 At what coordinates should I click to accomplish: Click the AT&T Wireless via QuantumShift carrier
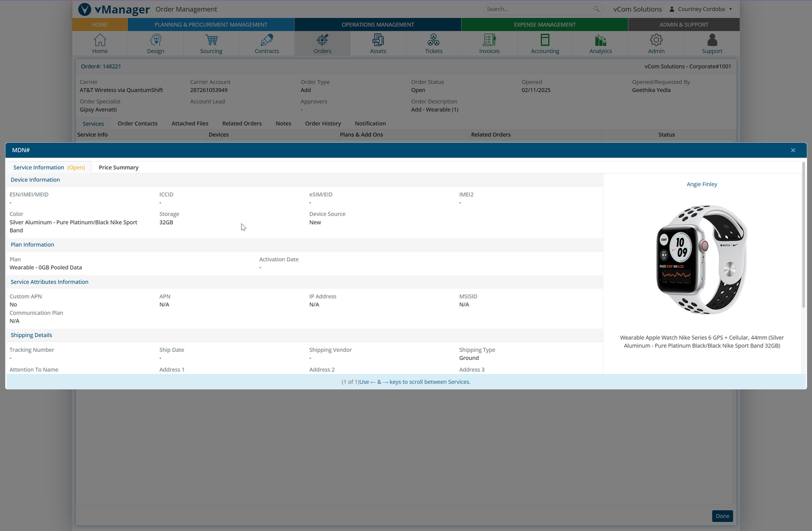click(x=121, y=90)
